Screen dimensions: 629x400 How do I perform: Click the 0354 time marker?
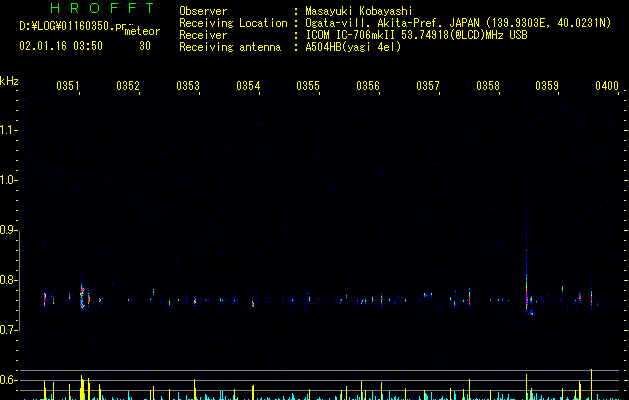(x=248, y=86)
